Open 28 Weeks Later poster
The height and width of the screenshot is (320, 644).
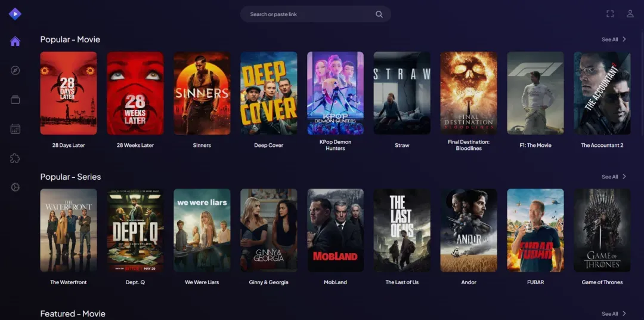click(x=135, y=93)
